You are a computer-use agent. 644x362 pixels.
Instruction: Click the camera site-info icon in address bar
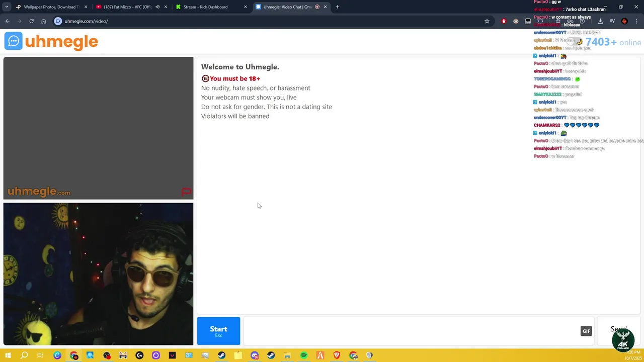58,21
